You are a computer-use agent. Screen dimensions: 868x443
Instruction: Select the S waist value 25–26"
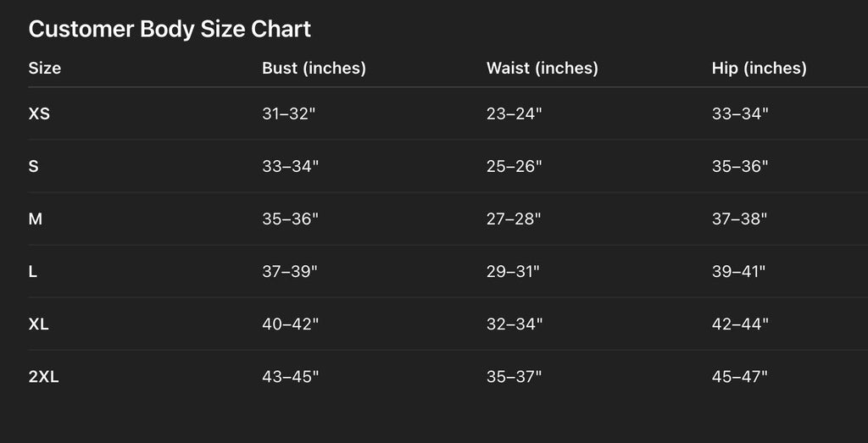pyautogui.click(x=515, y=167)
